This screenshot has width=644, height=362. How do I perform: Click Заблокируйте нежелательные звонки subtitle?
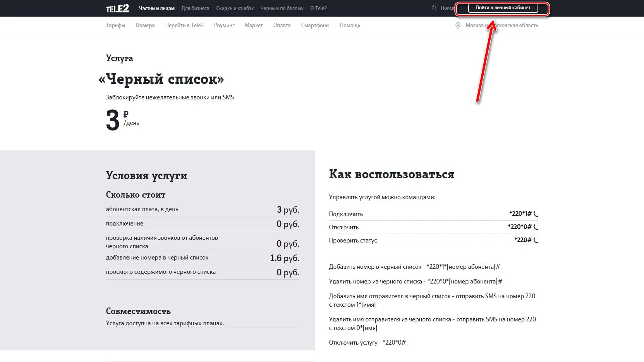click(x=170, y=97)
